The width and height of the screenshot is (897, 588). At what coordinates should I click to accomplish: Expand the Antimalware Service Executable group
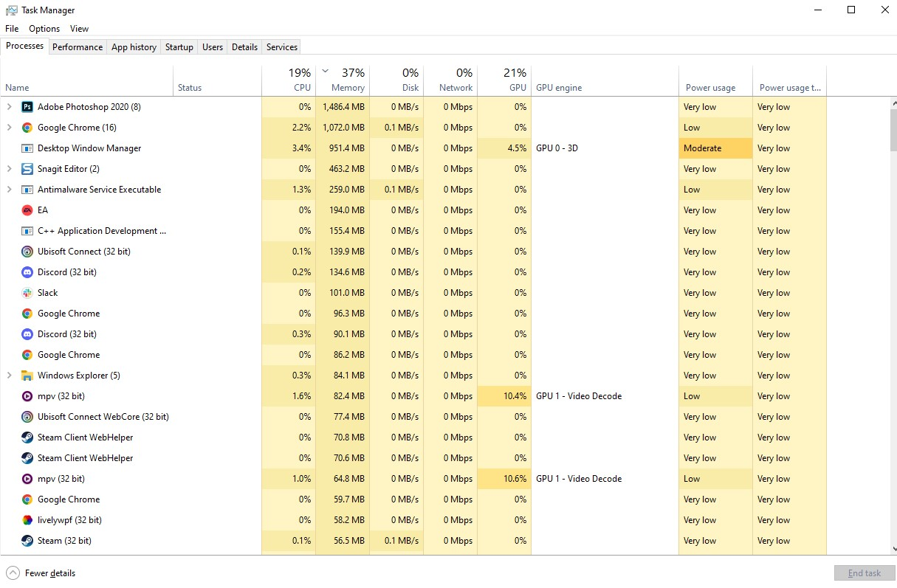[x=9, y=190]
